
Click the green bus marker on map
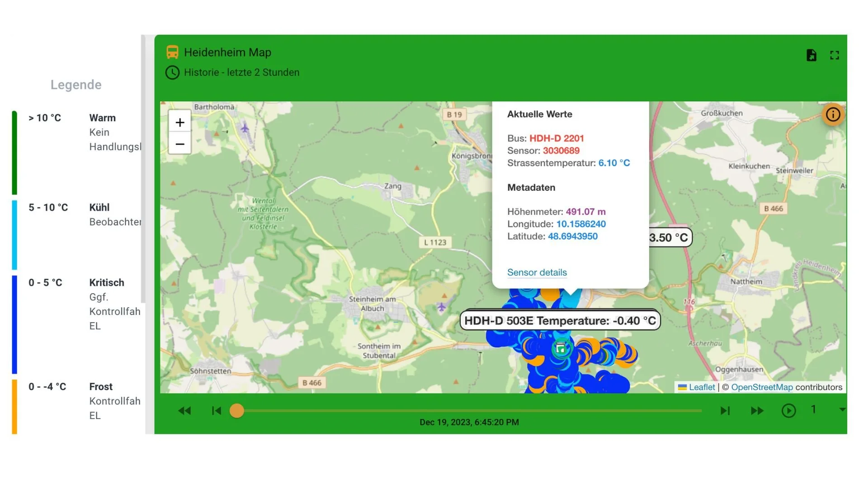pos(561,348)
